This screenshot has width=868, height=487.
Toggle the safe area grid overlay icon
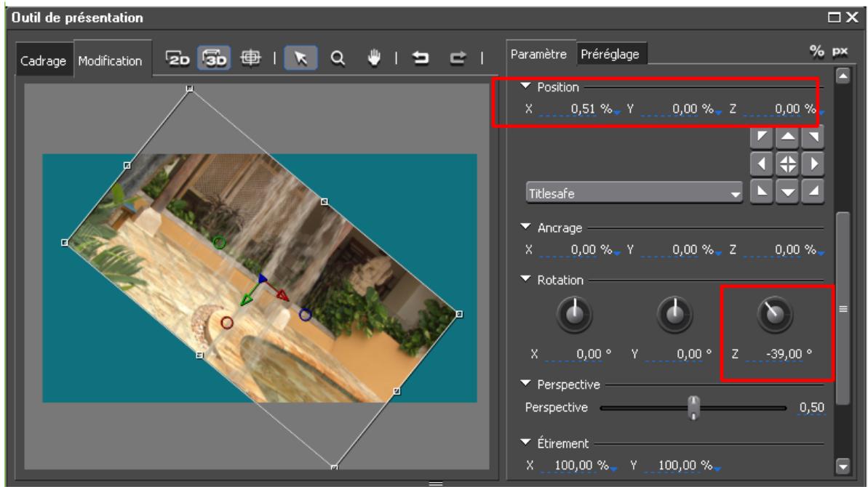(x=251, y=57)
